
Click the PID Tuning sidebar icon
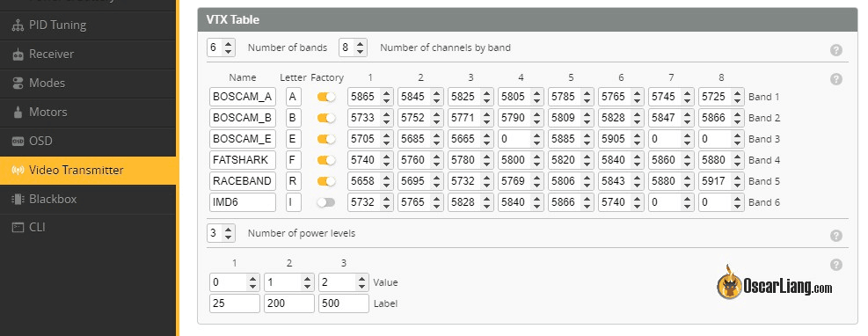(x=18, y=26)
